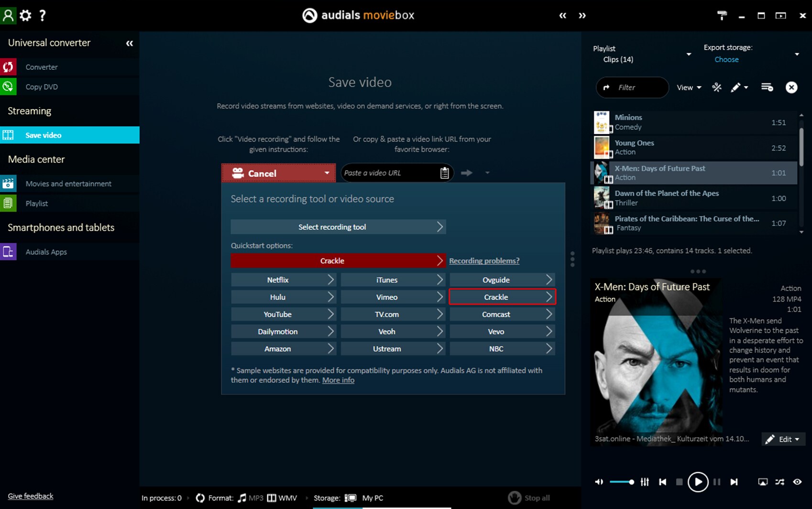Click the Storage My PC icon in status bar
The height and width of the screenshot is (509, 812).
pos(351,498)
